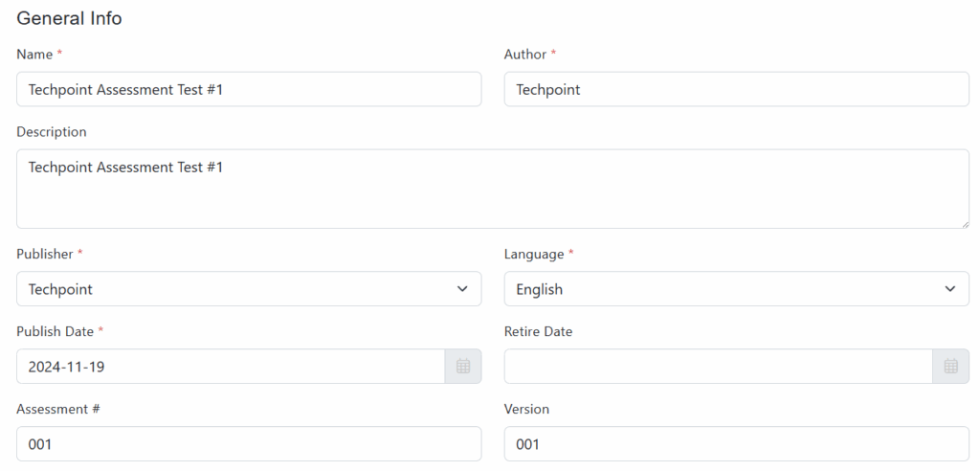Select the Publish Date field showing 2024-11-19
Image resolution: width=980 pixels, height=471 pixels.
click(x=230, y=367)
